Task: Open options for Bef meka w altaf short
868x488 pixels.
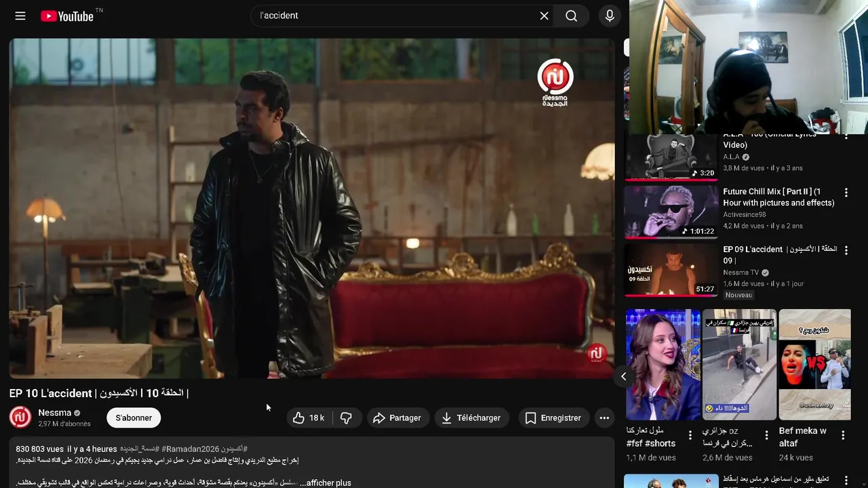Action: (843, 435)
